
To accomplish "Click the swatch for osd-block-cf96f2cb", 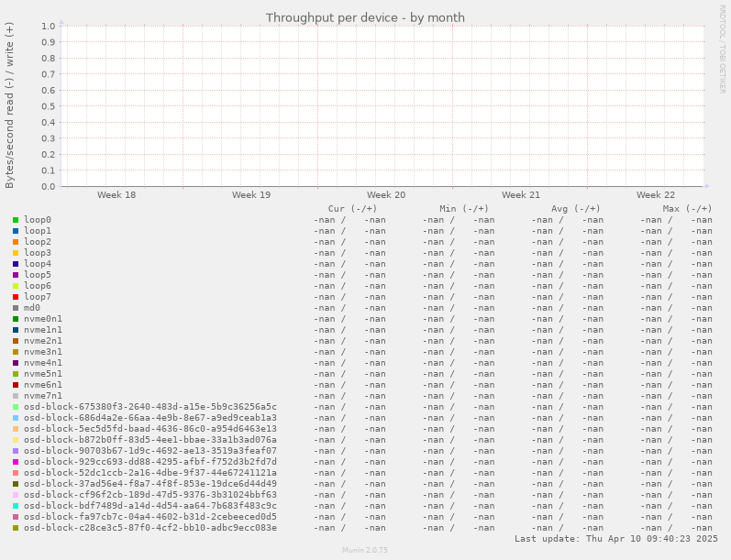I will point(16,495).
